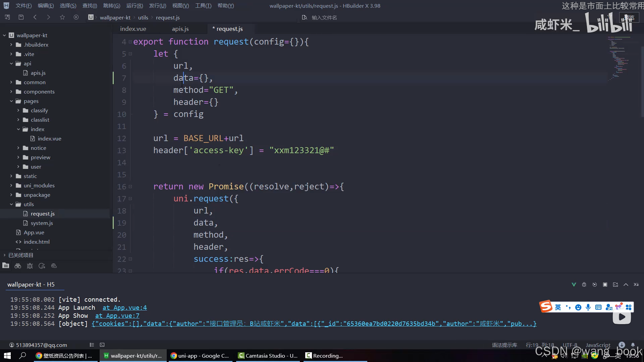Expand the static folder in project tree
Screen dimensions: 644x362
(11, 176)
